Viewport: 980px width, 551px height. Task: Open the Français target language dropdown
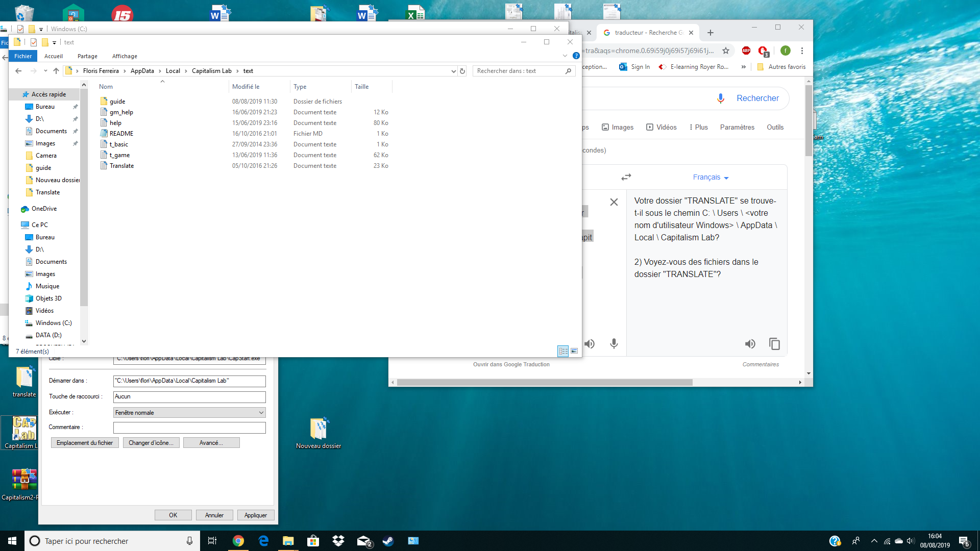pyautogui.click(x=710, y=177)
